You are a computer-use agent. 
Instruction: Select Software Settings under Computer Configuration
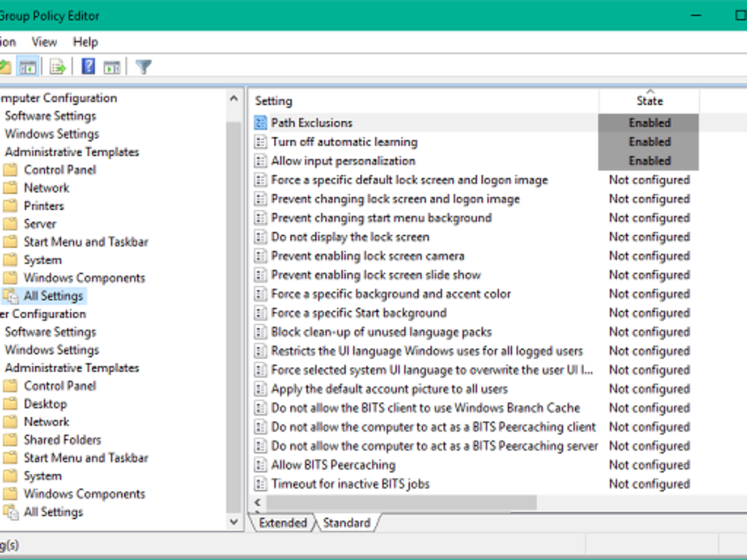(50, 116)
